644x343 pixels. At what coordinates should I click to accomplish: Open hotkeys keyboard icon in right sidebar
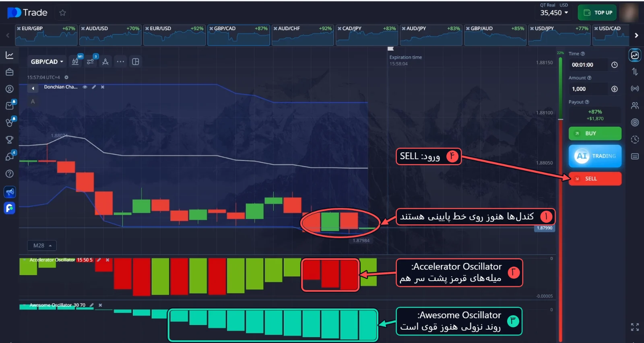pos(635,156)
